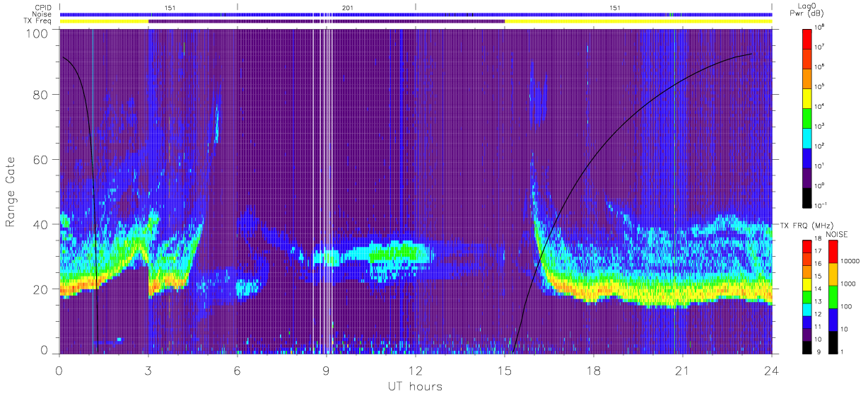Click the 9 label on the TX FRQ colorbar
The image size is (868, 401).
820,351
